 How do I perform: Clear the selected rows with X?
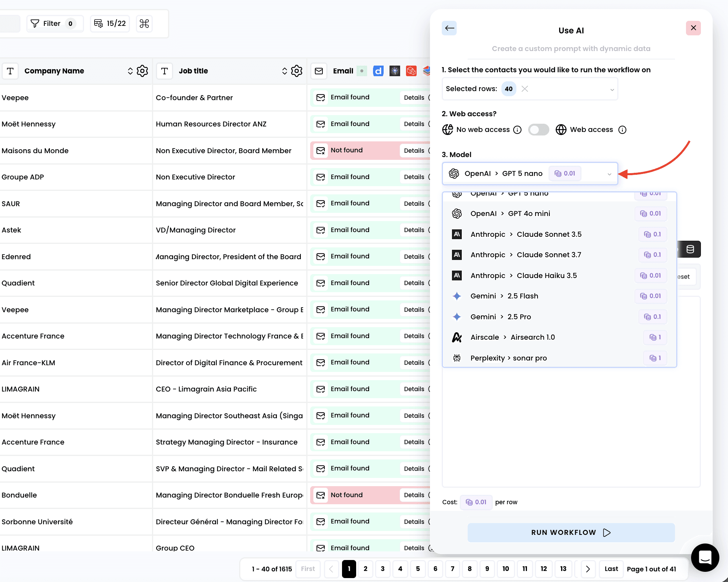coord(525,89)
